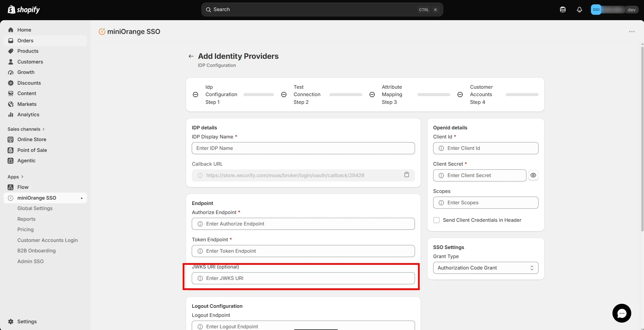Click the Online Store icon
The height and width of the screenshot is (330, 644).
pos(11,139)
